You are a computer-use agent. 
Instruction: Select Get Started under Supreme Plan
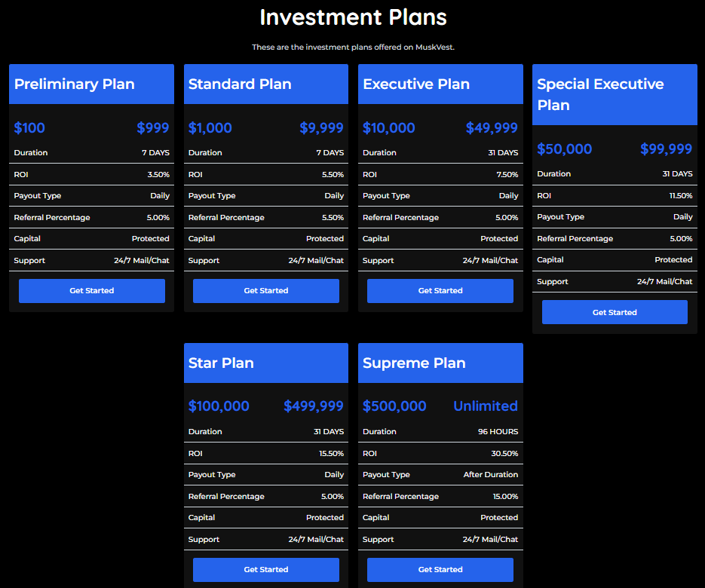pos(440,570)
